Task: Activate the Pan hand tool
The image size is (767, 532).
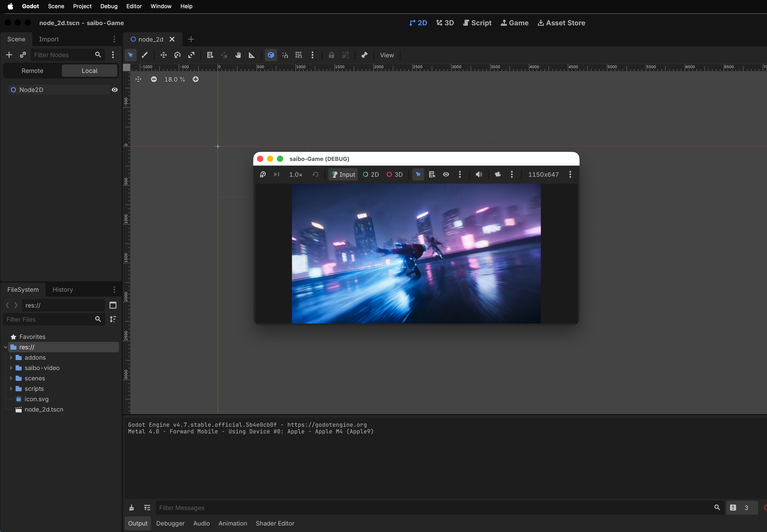Action: click(x=238, y=55)
